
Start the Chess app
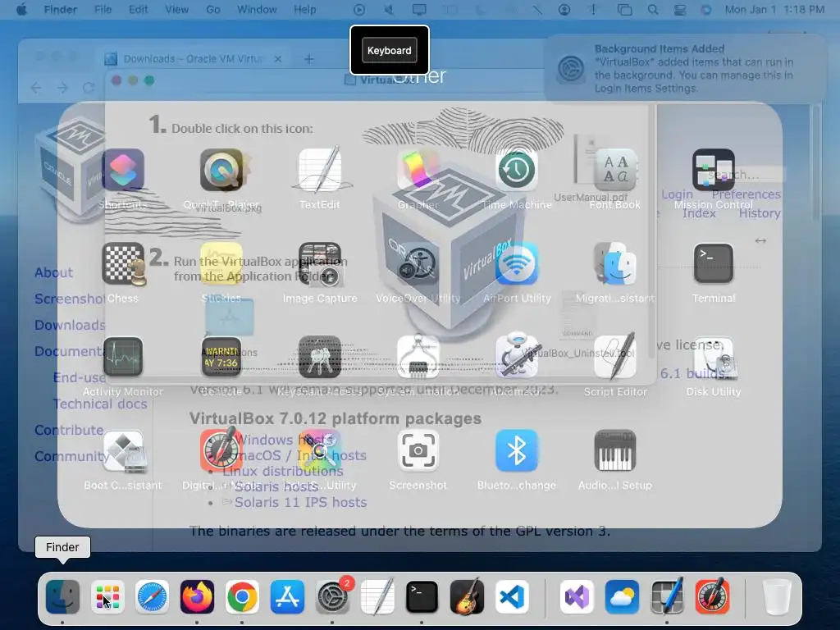click(x=123, y=263)
